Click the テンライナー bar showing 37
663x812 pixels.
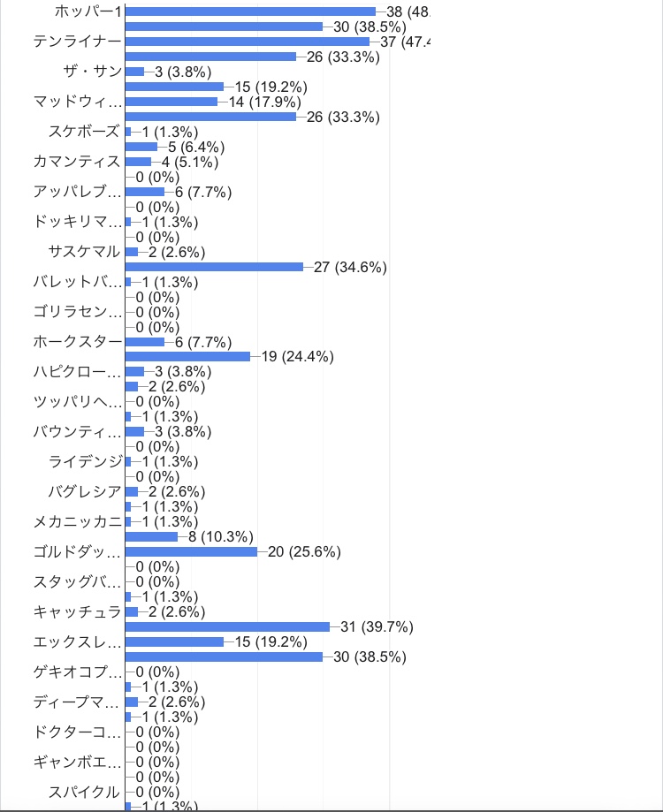248,42
